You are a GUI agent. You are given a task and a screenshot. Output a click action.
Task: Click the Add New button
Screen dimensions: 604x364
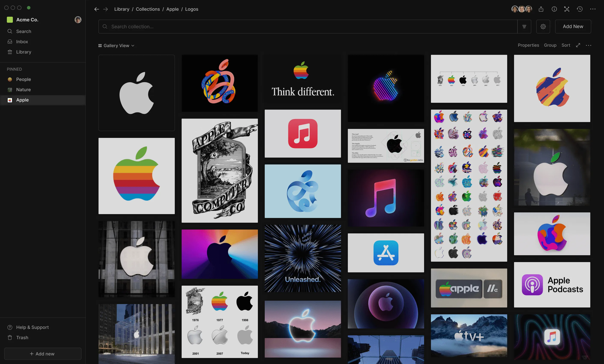coord(573,27)
